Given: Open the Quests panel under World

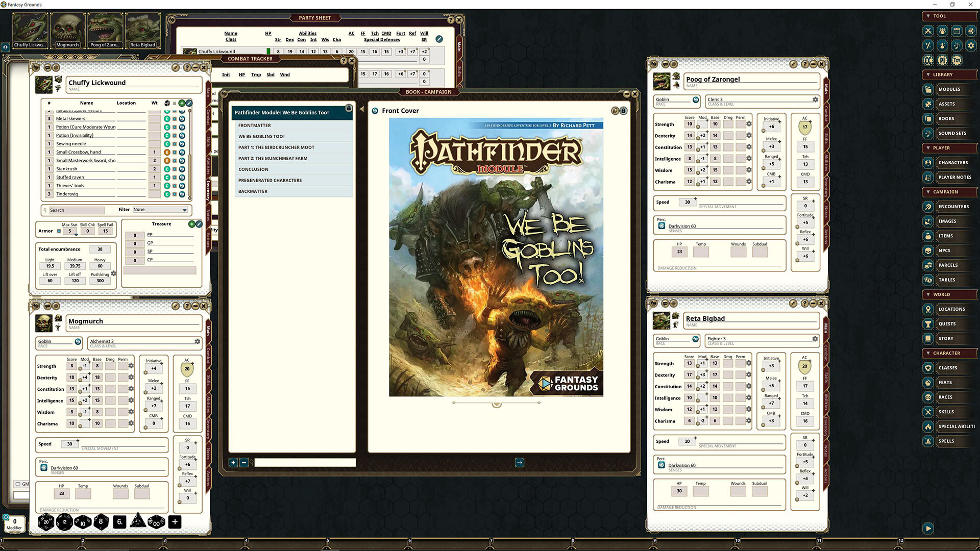Looking at the screenshot, I should (947, 323).
